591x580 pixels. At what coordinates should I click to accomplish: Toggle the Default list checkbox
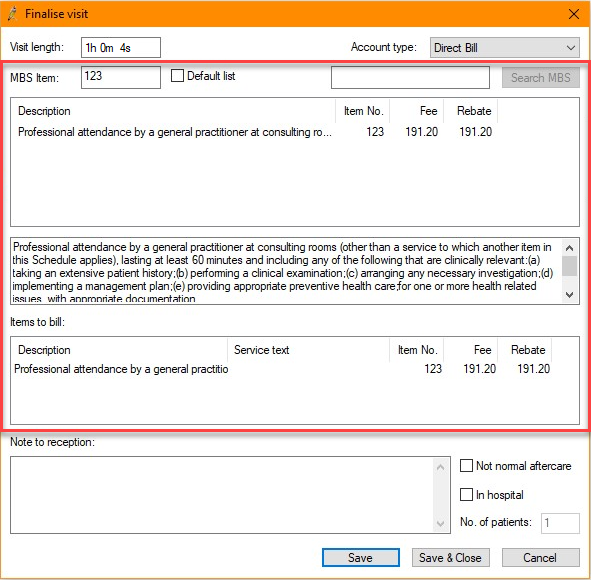point(177,76)
